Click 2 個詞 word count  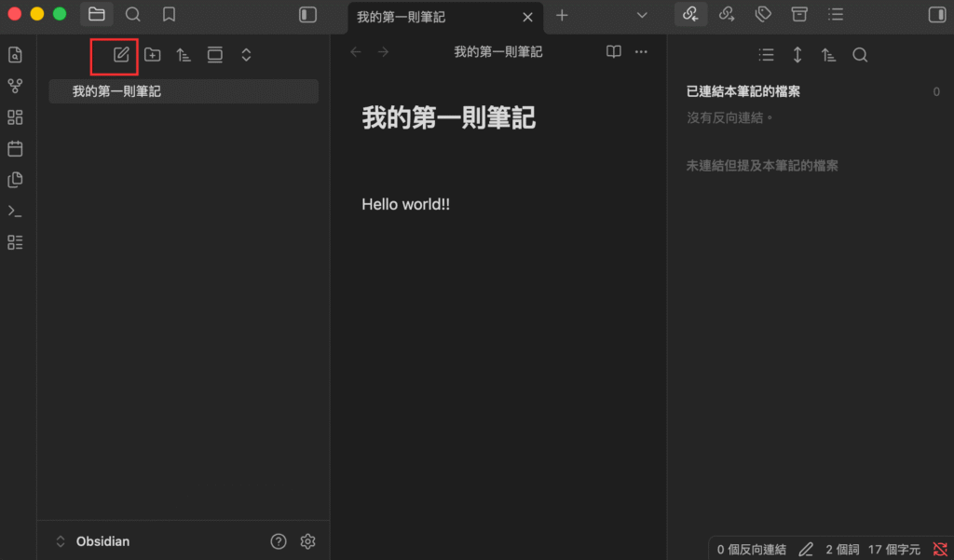tap(842, 550)
